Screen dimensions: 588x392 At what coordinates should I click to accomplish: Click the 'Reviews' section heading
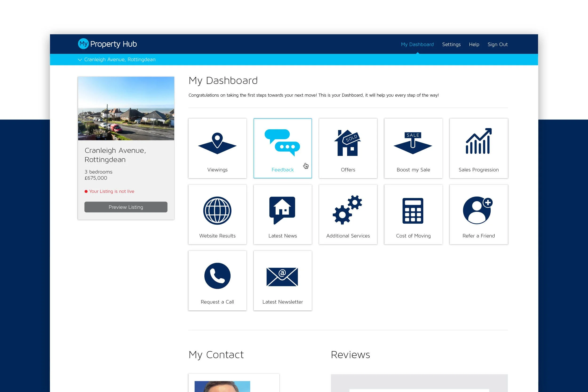(350, 355)
